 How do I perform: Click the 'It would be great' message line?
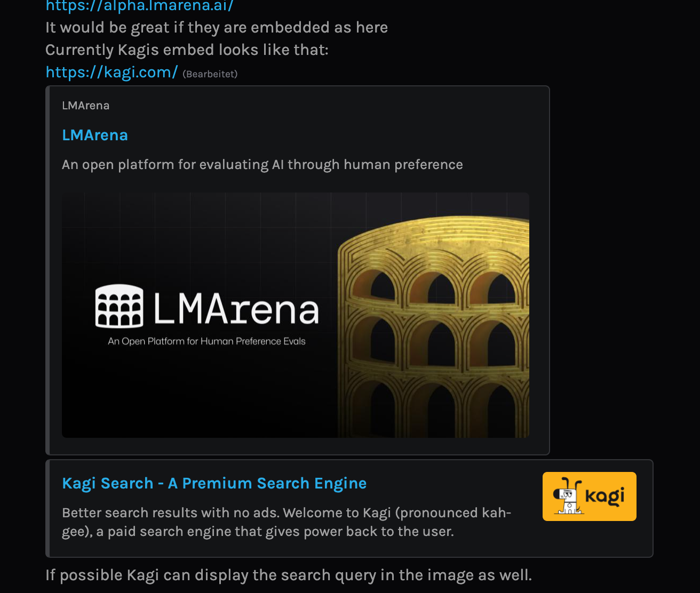(x=217, y=28)
